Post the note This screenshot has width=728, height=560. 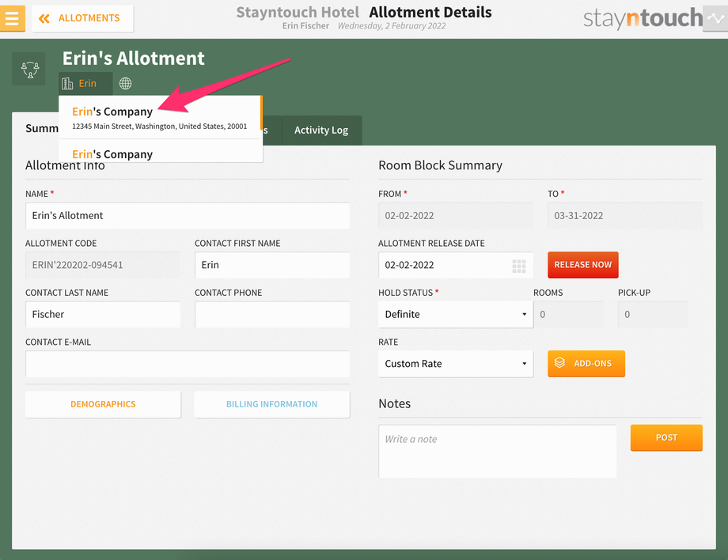(666, 437)
